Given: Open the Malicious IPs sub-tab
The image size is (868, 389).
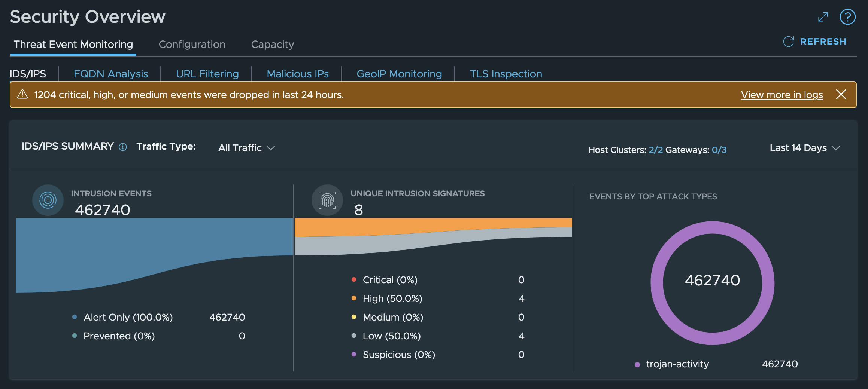Looking at the screenshot, I should tap(298, 74).
